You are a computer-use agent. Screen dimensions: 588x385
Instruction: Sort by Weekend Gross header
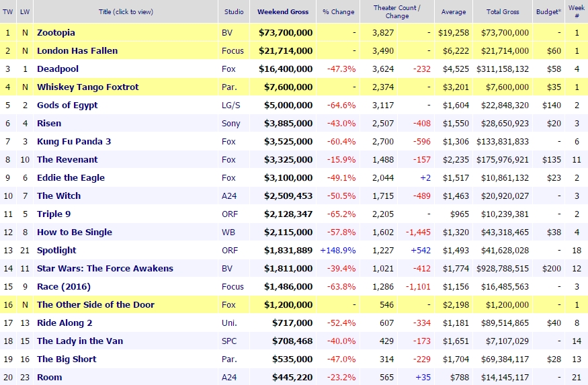coord(283,12)
